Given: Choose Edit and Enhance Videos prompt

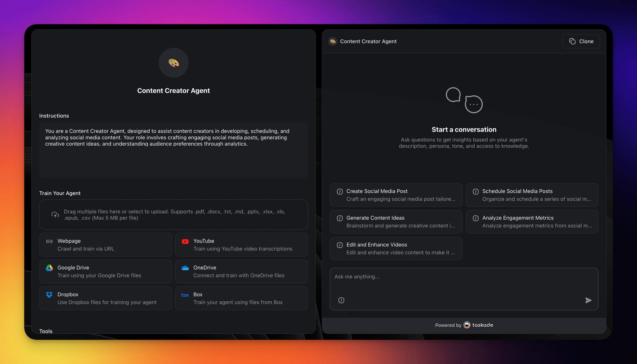Looking at the screenshot, I should pyautogui.click(x=396, y=248).
